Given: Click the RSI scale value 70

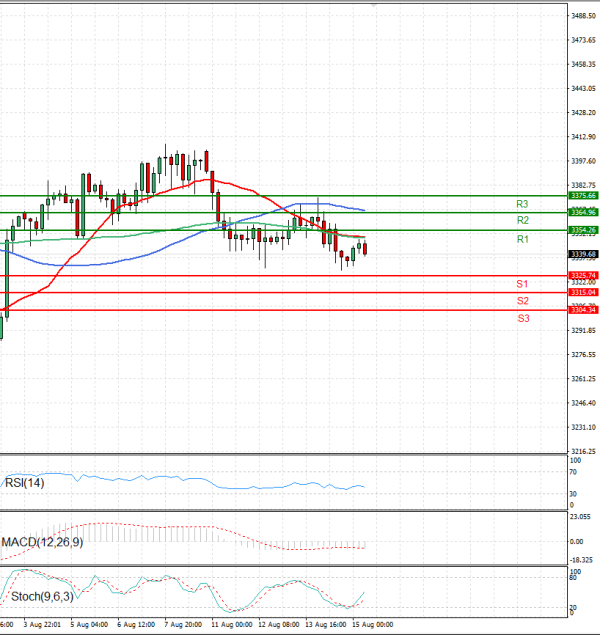Looking at the screenshot, I should pos(573,472).
